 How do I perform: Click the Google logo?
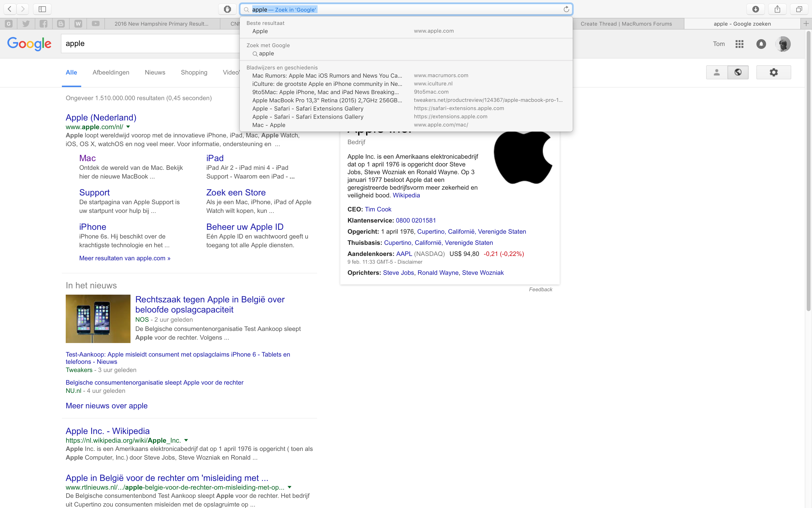pyautogui.click(x=29, y=44)
